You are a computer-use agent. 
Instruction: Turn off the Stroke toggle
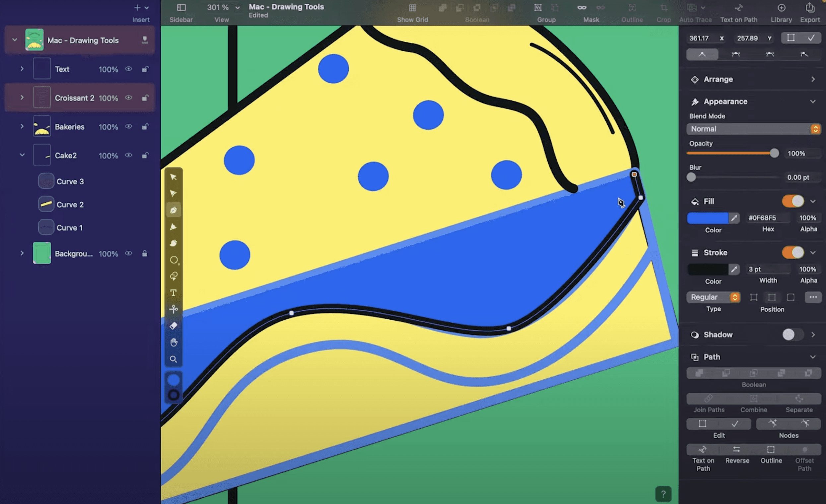(x=793, y=253)
